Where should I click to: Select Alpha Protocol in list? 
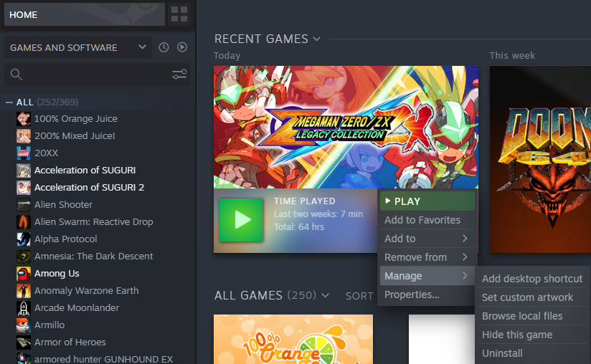point(65,239)
